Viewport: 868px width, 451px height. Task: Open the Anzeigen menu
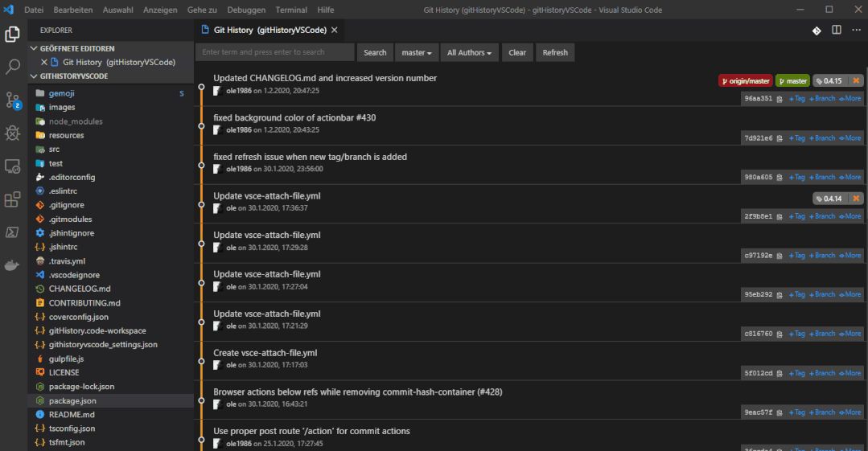point(160,10)
